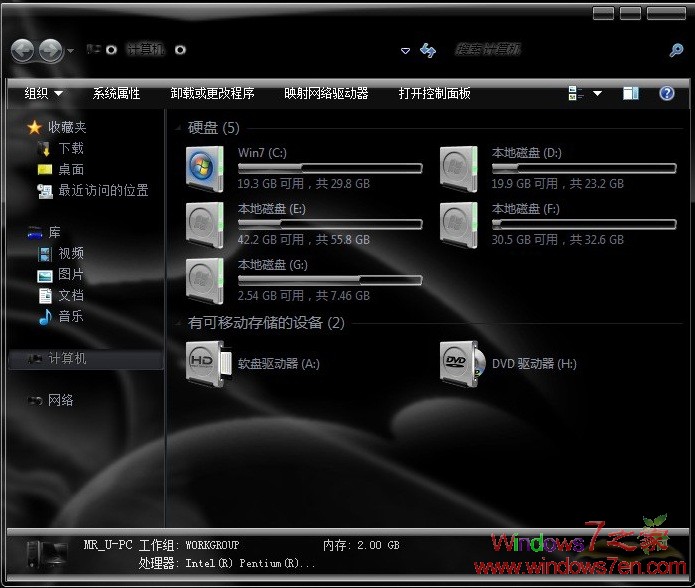This screenshot has height=588, width=695.
Task: Open the view options dropdown arrow
Action: (597, 93)
